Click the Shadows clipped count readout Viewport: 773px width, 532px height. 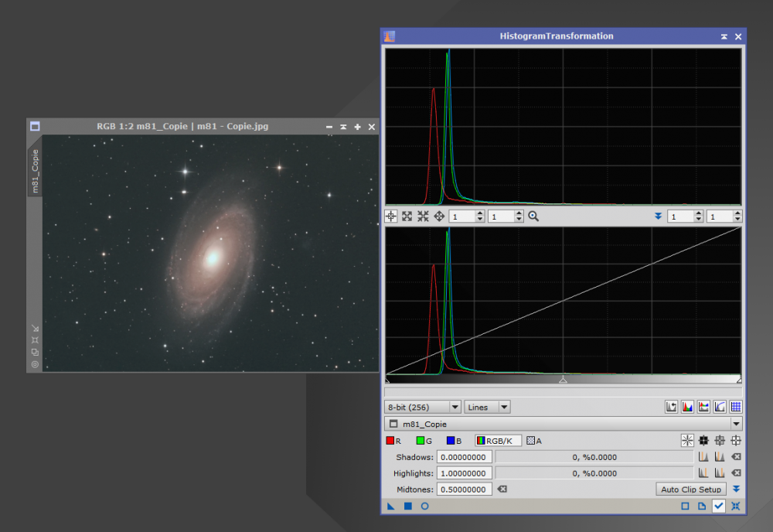594,457
